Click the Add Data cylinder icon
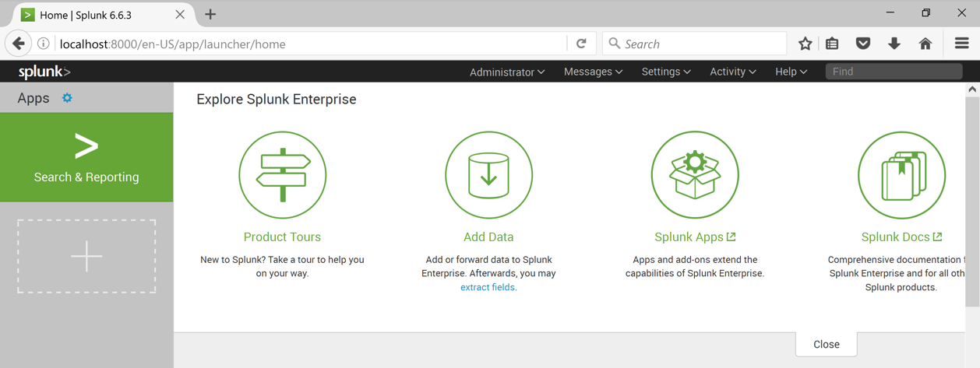Image resolution: width=980 pixels, height=368 pixels. coord(488,175)
